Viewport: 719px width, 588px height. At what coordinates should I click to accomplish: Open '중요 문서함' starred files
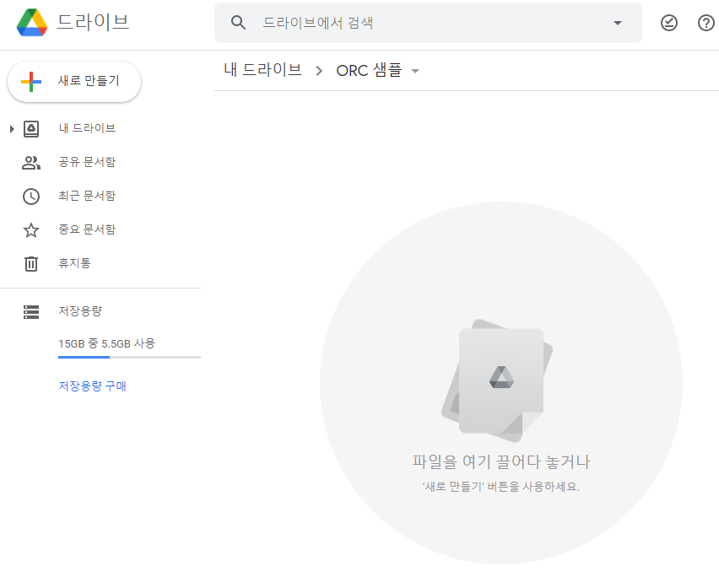tap(87, 229)
